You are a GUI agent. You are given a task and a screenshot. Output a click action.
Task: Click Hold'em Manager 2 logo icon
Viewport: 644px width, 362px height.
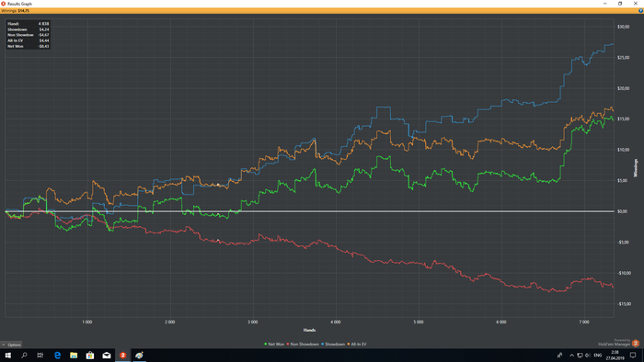pos(636,343)
